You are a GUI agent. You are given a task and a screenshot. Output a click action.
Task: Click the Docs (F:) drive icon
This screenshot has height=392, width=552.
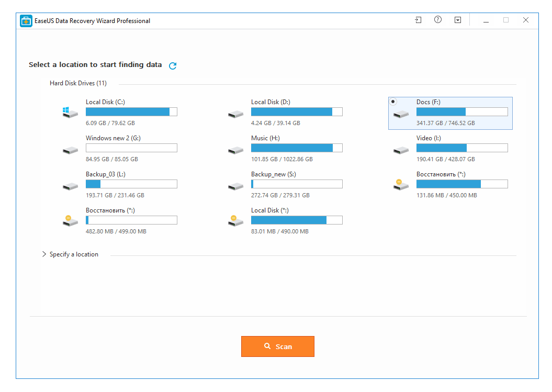pos(401,115)
